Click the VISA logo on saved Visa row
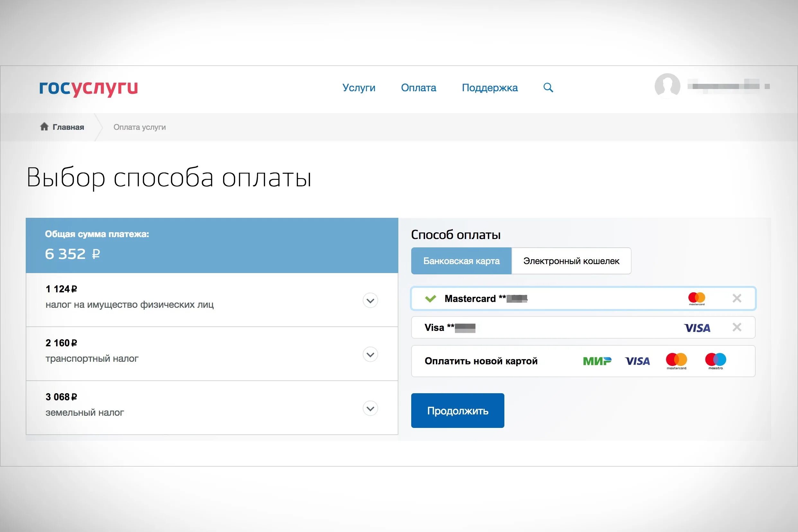 [697, 328]
